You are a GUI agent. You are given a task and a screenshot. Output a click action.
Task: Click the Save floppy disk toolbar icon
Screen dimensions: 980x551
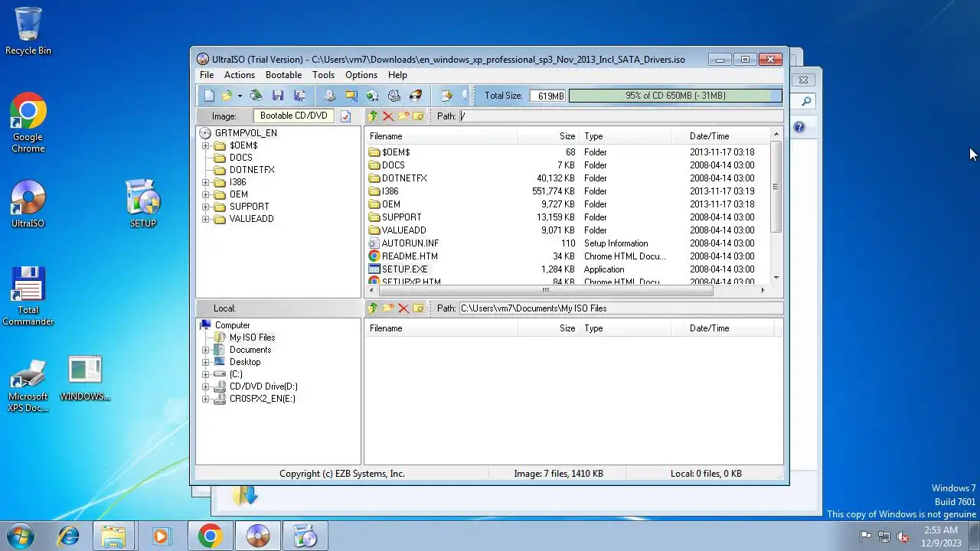[x=278, y=96]
